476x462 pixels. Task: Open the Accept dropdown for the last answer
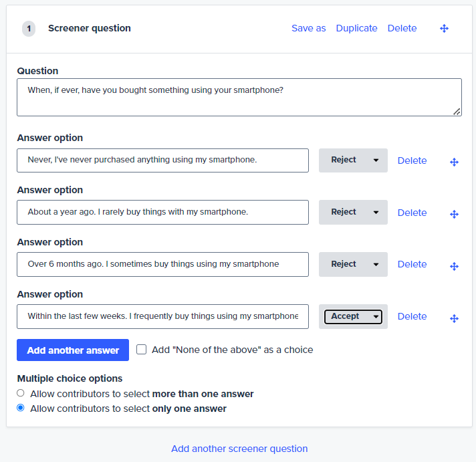pos(353,317)
